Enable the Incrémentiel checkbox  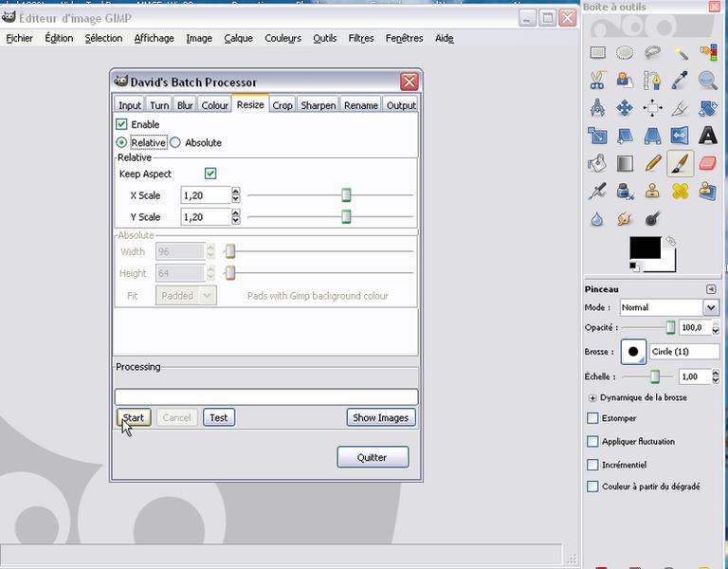[592, 465]
